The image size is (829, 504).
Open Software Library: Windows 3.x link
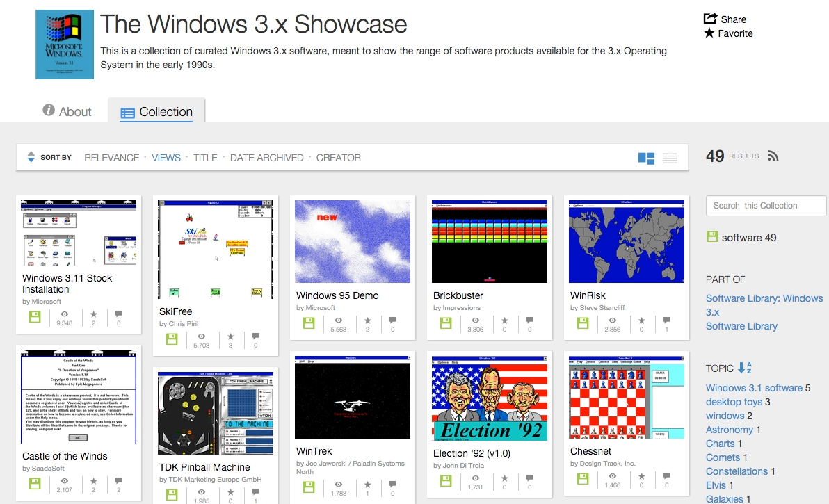[x=764, y=304]
